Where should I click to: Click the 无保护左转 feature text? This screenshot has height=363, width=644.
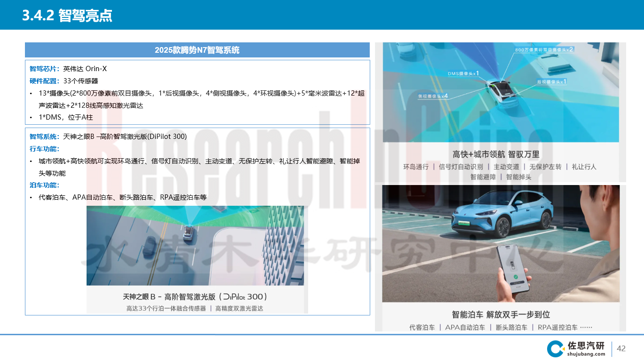pos(545,167)
